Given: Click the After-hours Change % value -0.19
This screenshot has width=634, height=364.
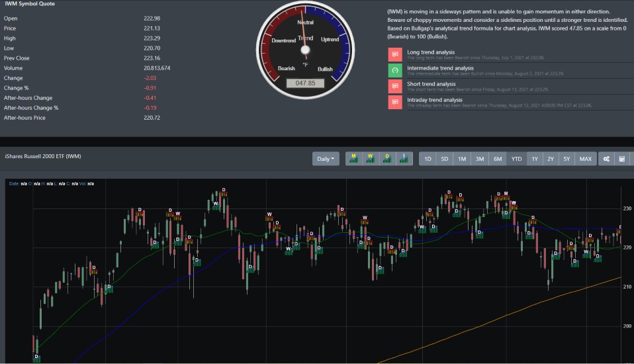Looking at the screenshot, I should (x=150, y=108).
